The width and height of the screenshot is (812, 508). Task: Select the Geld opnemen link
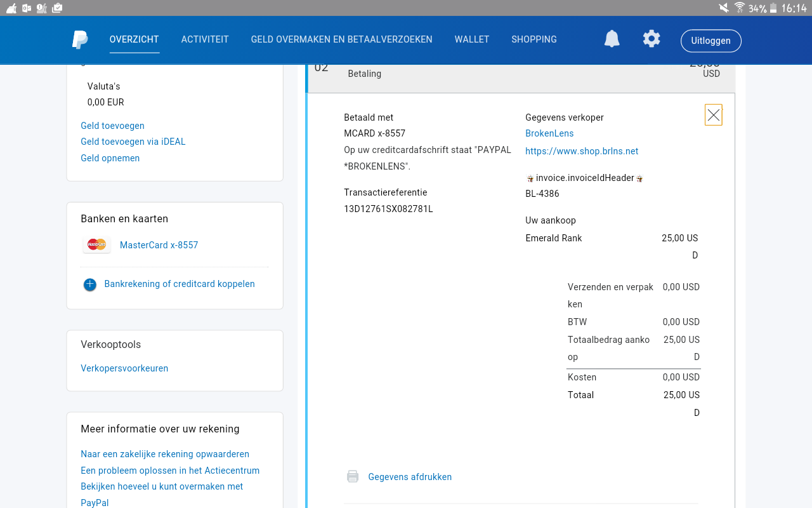(x=110, y=158)
